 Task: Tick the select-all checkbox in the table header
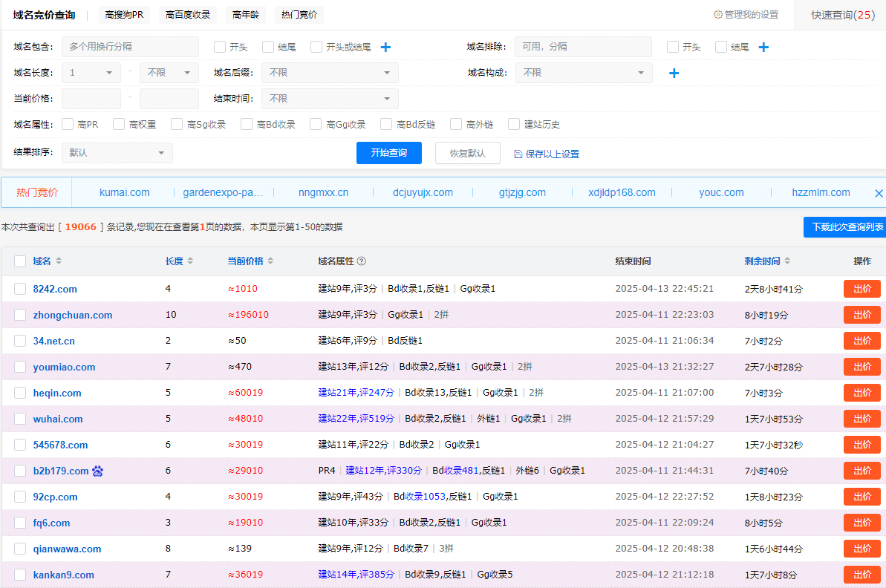tap(20, 261)
